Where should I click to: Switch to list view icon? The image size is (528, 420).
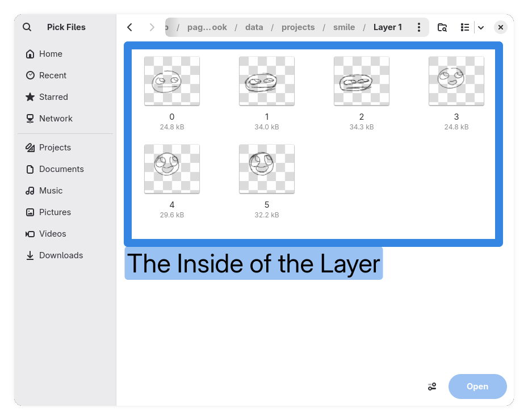coord(464,27)
